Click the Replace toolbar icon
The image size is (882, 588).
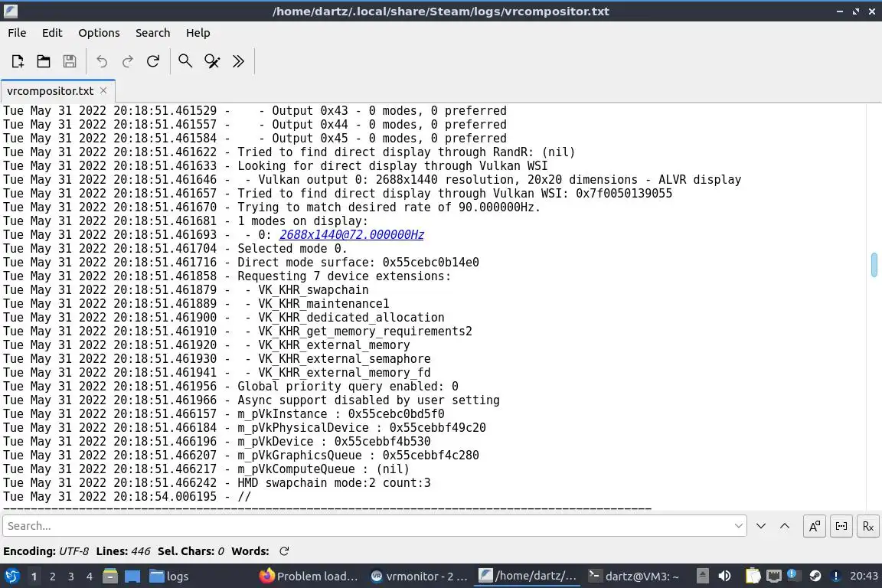[212, 60]
